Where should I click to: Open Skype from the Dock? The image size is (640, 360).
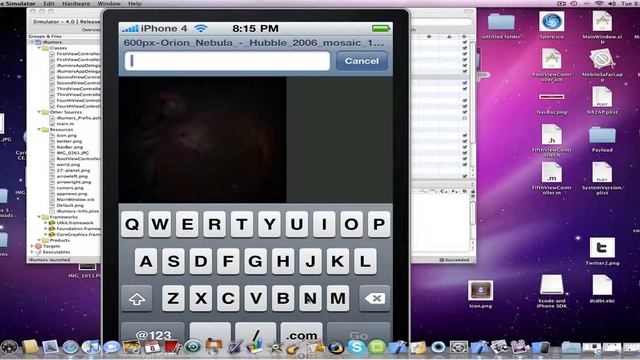coord(356,347)
